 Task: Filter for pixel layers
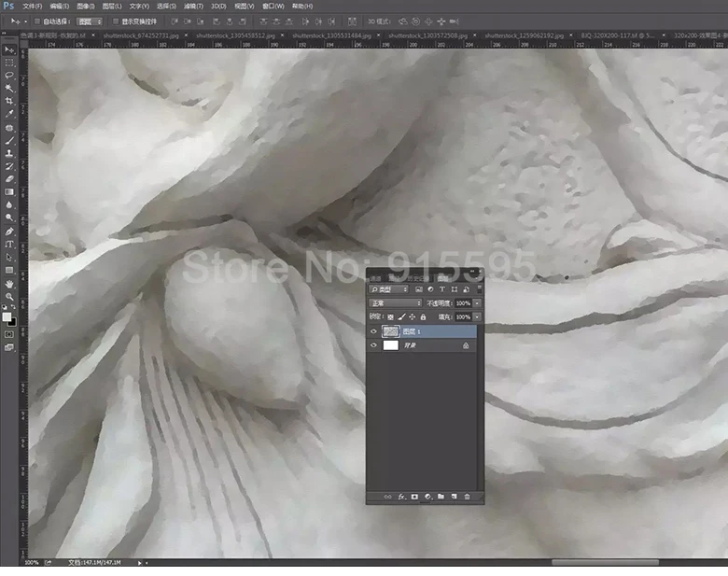[419, 289]
